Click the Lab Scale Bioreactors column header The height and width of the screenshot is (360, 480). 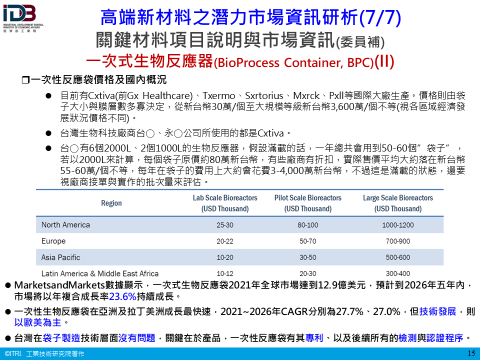(x=225, y=203)
